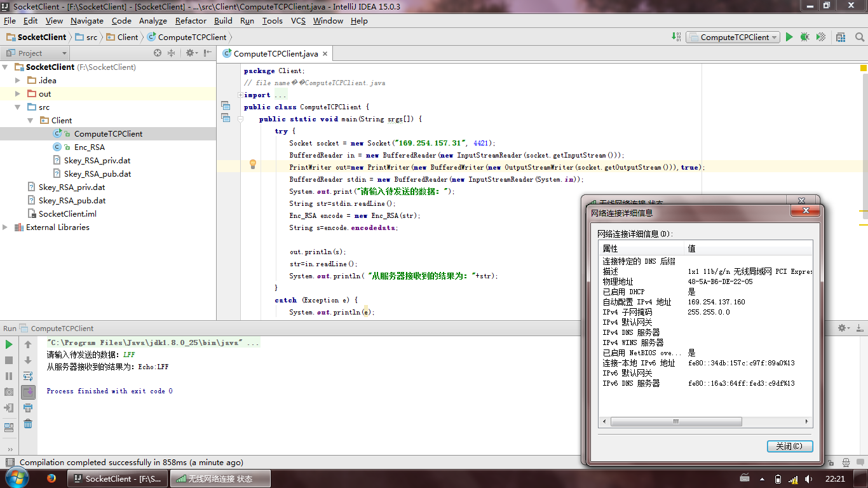Open the File menu
The width and height of the screenshot is (868, 488).
[10, 21]
